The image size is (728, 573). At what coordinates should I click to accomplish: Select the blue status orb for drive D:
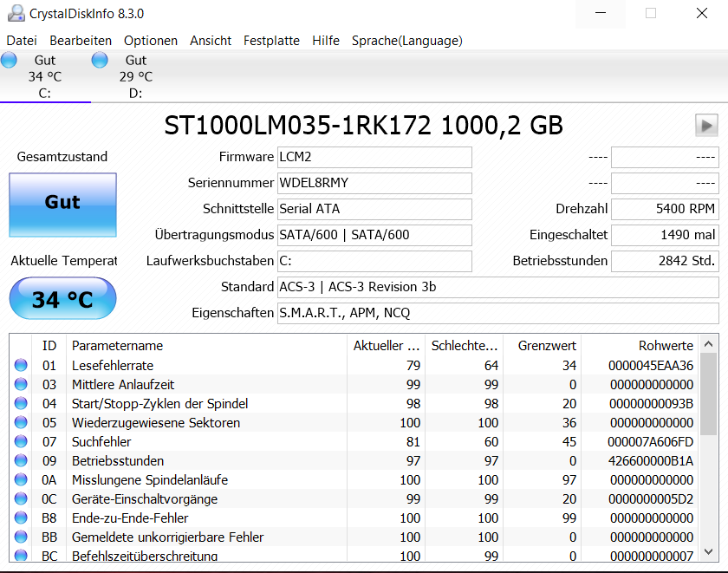100,60
